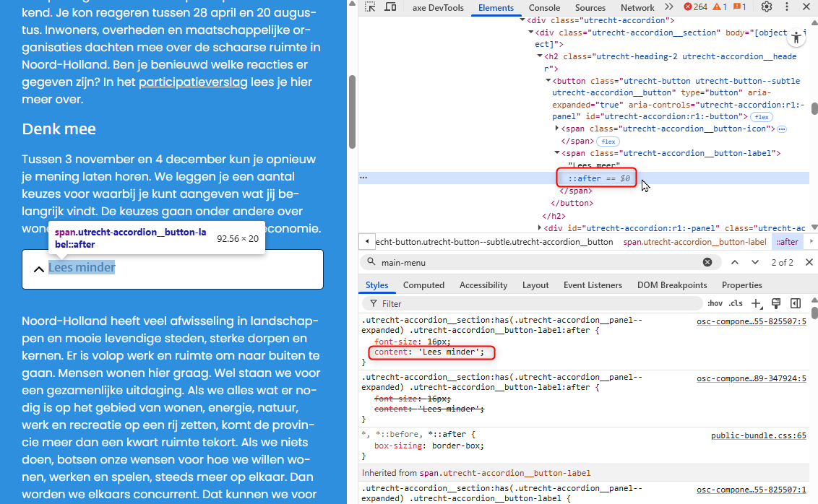Toggle the .cls element classes panel

pos(736,303)
